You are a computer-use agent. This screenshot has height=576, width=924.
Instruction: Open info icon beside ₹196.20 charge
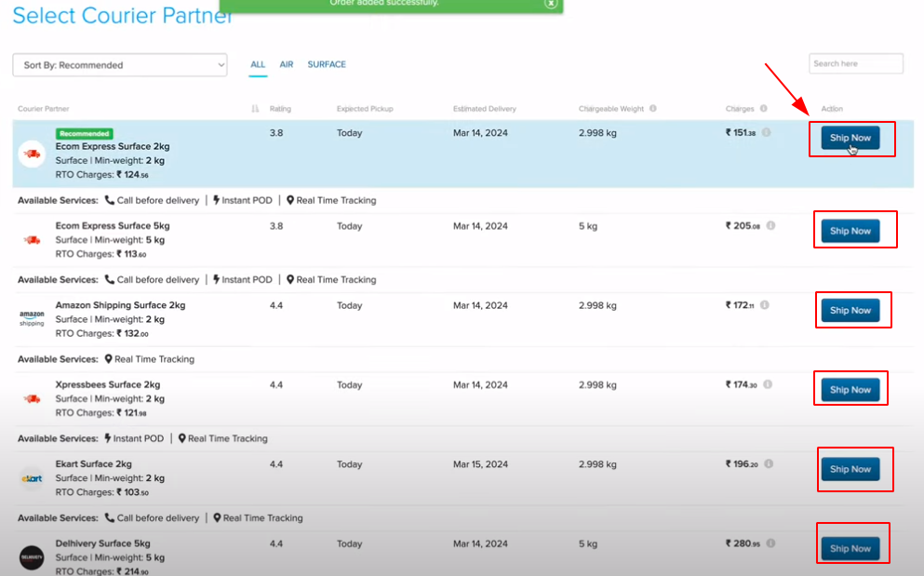pyautogui.click(x=769, y=464)
